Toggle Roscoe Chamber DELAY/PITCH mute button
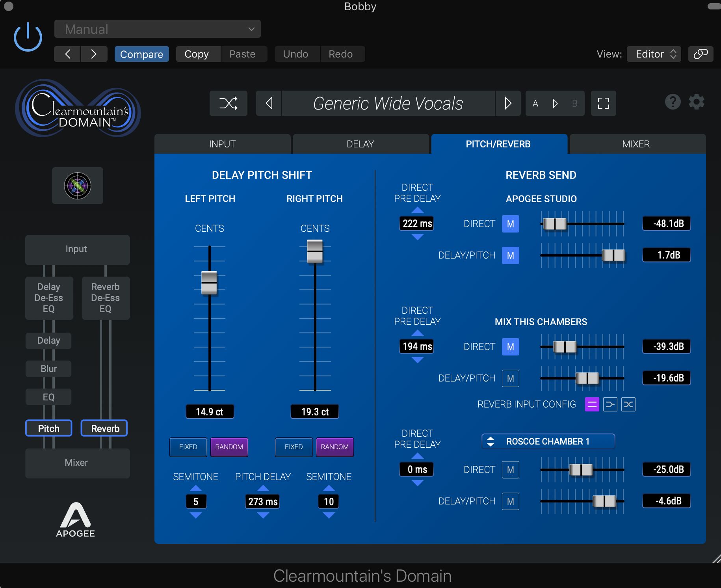 point(511,501)
